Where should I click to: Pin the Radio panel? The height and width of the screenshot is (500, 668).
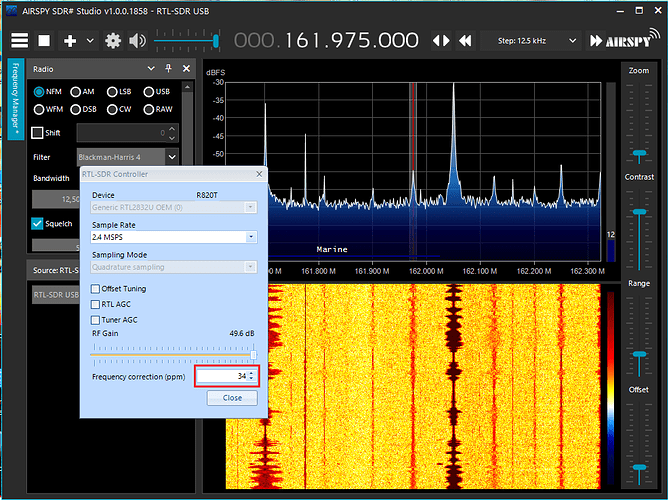click(x=166, y=69)
